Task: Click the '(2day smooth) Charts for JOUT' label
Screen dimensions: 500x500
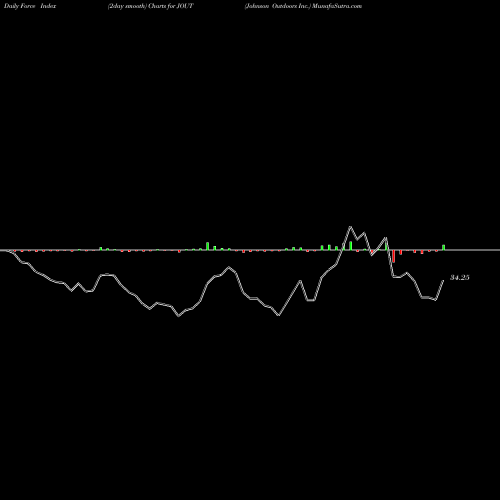Action: point(150,6)
